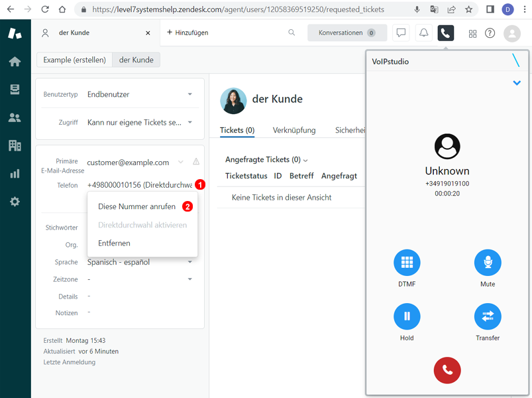The image size is (532, 398).
Task: Open the notifications bell
Action: coord(423,33)
